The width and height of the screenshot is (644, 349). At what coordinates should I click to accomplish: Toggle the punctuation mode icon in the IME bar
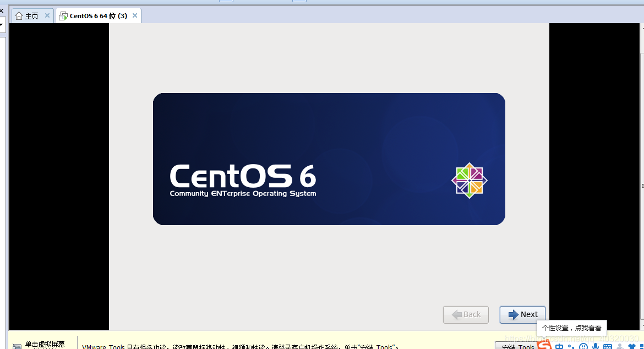click(x=571, y=346)
